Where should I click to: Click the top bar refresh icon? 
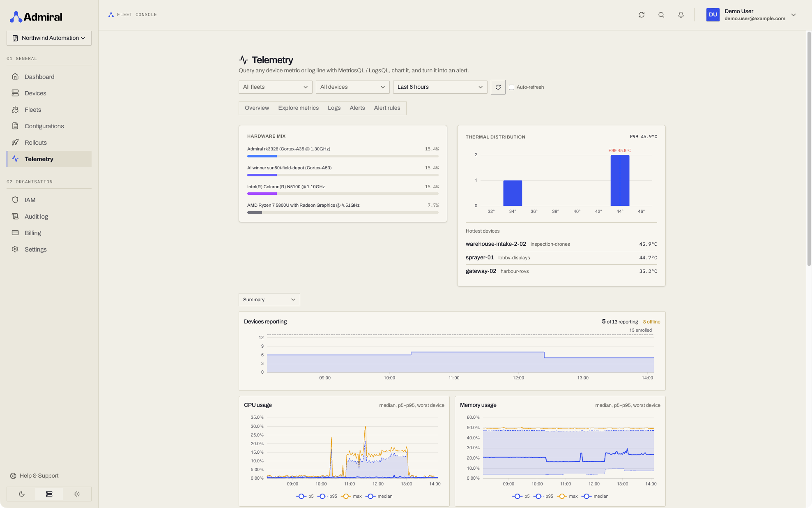(x=642, y=15)
